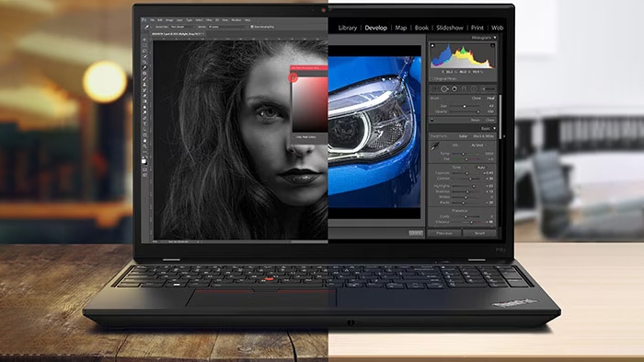Adjust the brush Size slider
The width and height of the screenshot is (644, 362).
[x=465, y=106]
